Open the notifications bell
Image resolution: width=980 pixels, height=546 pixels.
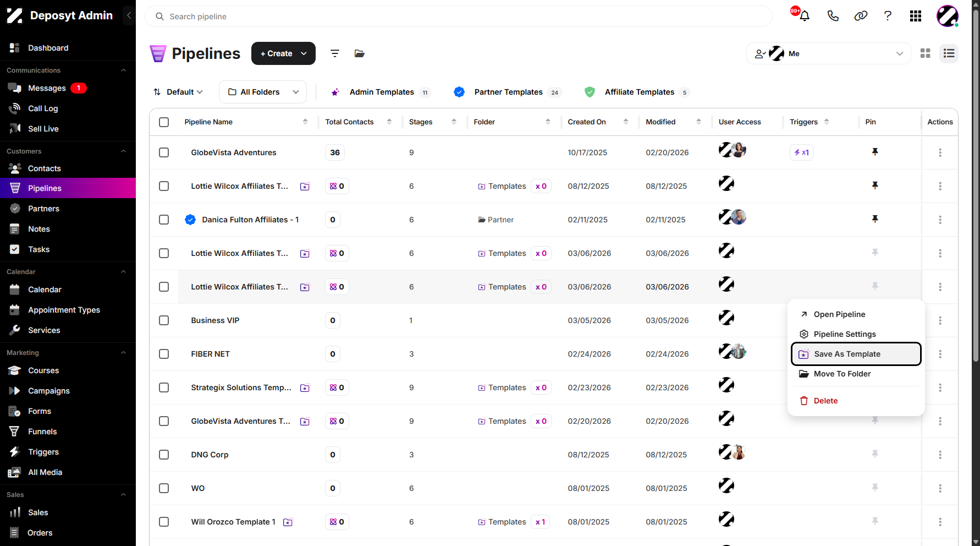(805, 16)
